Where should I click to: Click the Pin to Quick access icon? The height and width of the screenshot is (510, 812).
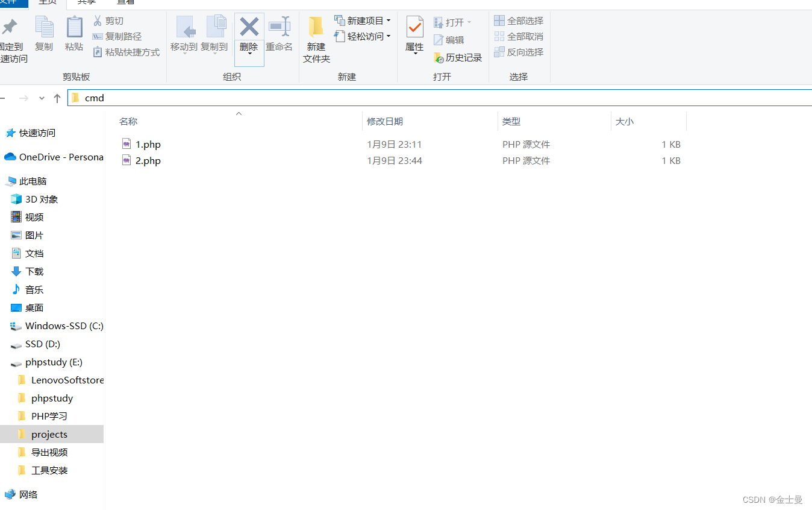click(x=9, y=27)
